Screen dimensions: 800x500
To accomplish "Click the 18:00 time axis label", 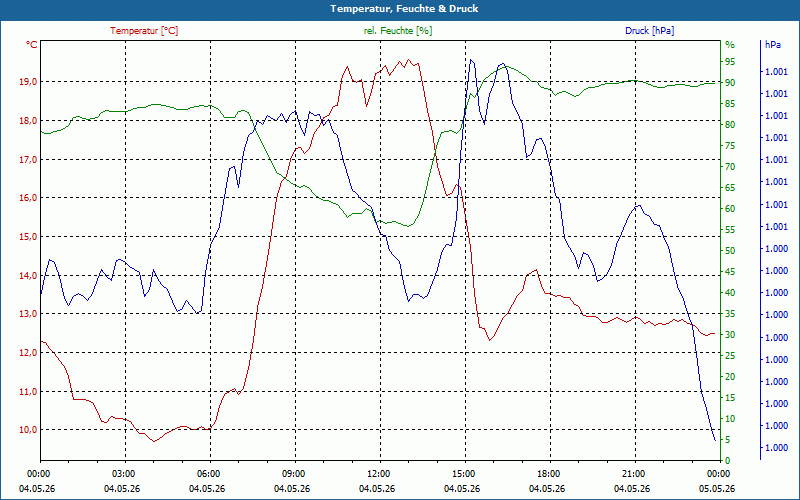I will tap(549, 474).
